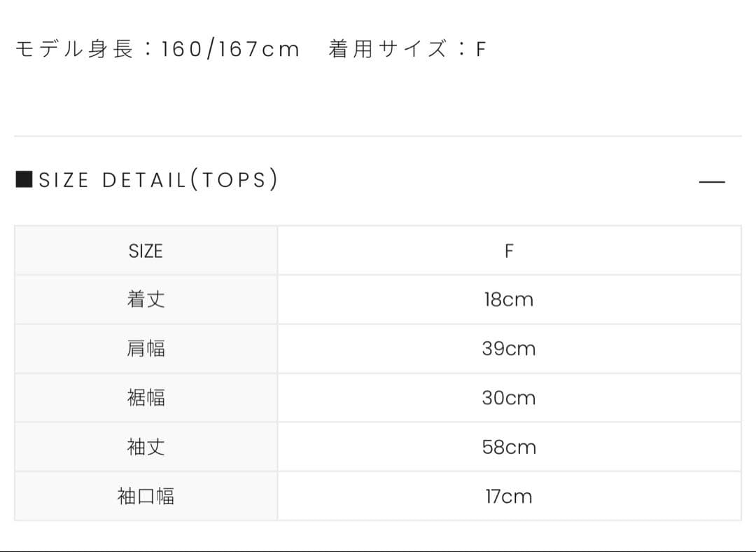Click the 着丈 row label
The image size is (756, 552).
[146, 300]
